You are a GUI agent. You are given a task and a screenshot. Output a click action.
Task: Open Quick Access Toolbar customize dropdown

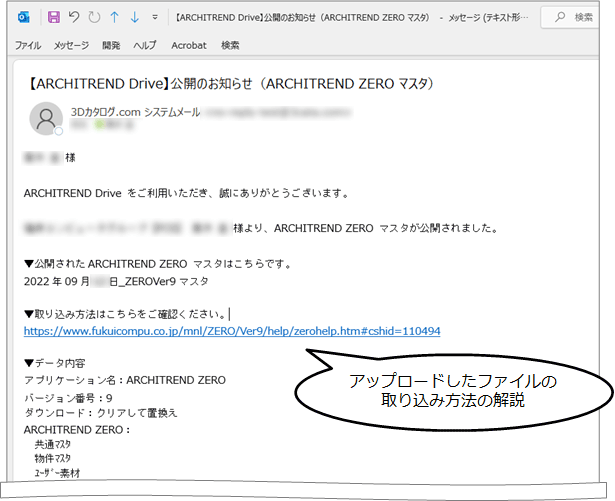(x=155, y=17)
